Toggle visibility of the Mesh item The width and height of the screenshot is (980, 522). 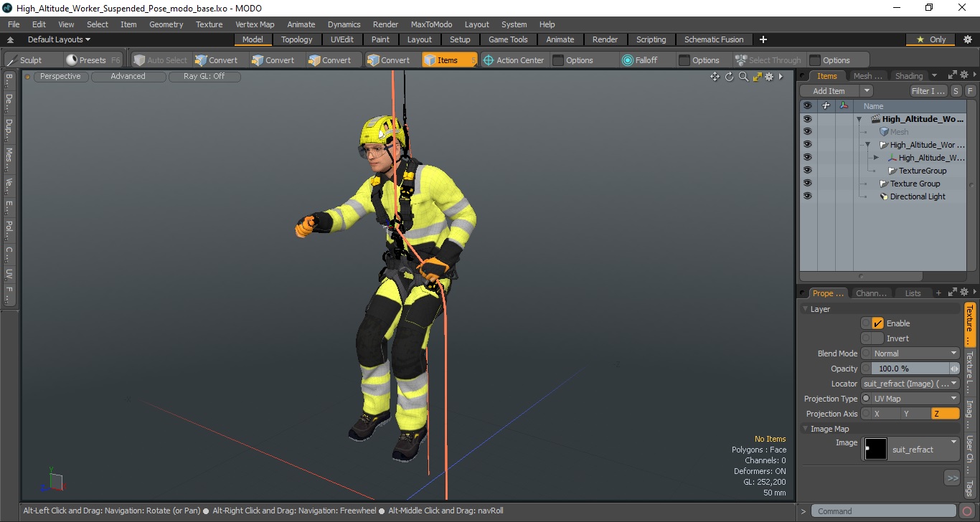click(x=808, y=131)
